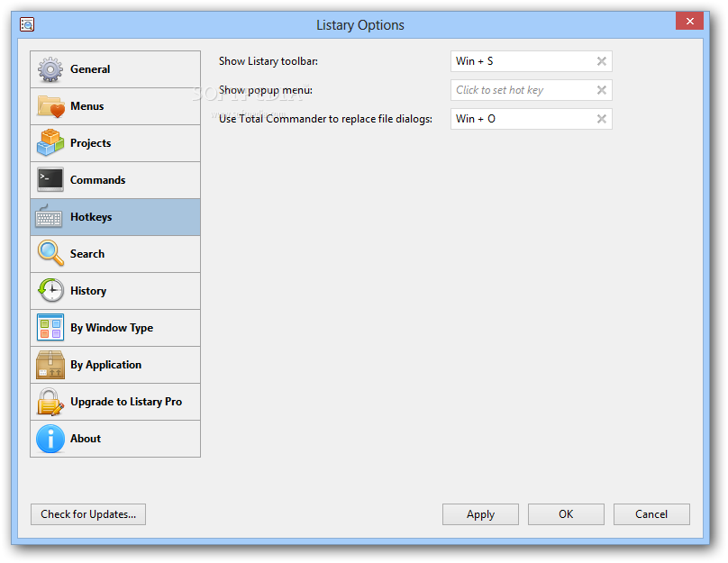Open By Window Type settings
728x563 pixels.
tap(115, 328)
